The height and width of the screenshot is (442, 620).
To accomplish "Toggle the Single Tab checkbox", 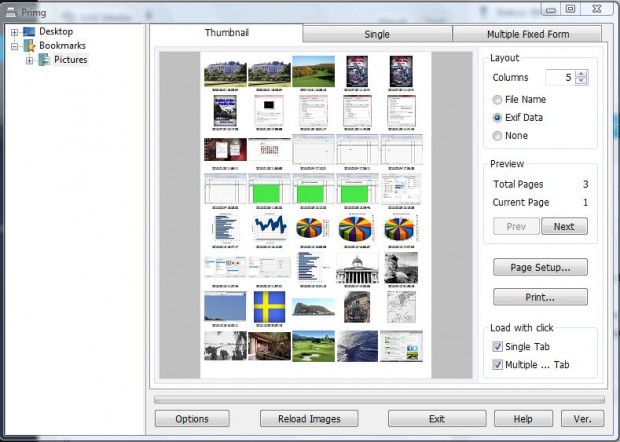I will point(498,346).
